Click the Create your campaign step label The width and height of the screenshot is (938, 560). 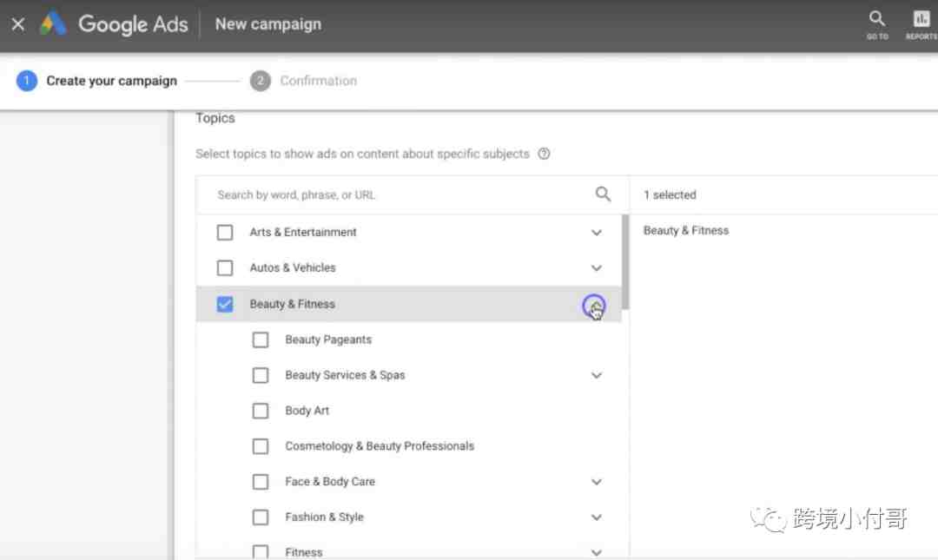[x=112, y=81]
